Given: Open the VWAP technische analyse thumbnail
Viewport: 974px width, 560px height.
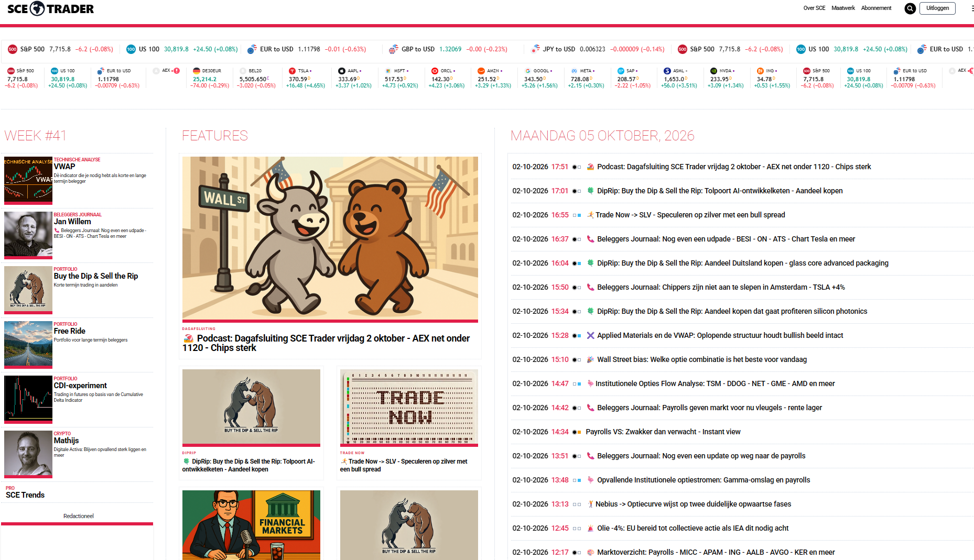Looking at the screenshot, I should coord(28,180).
